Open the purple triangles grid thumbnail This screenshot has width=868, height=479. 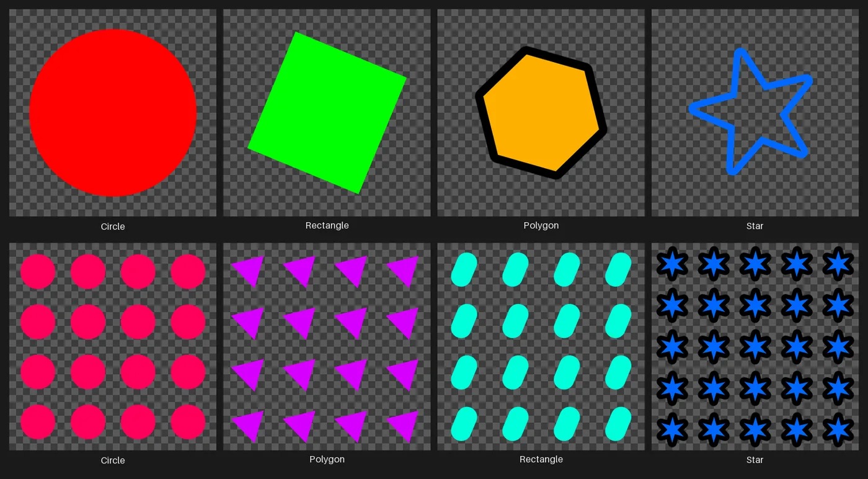[x=327, y=346]
